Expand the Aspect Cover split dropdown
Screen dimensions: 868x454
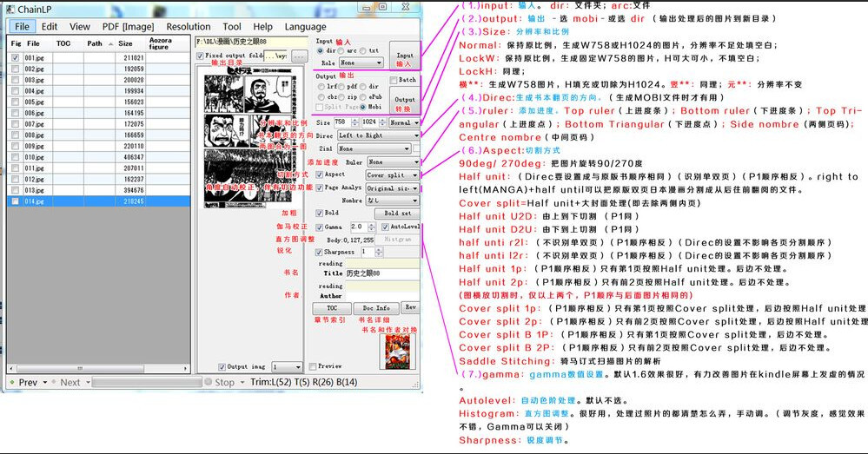tap(391, 174)
